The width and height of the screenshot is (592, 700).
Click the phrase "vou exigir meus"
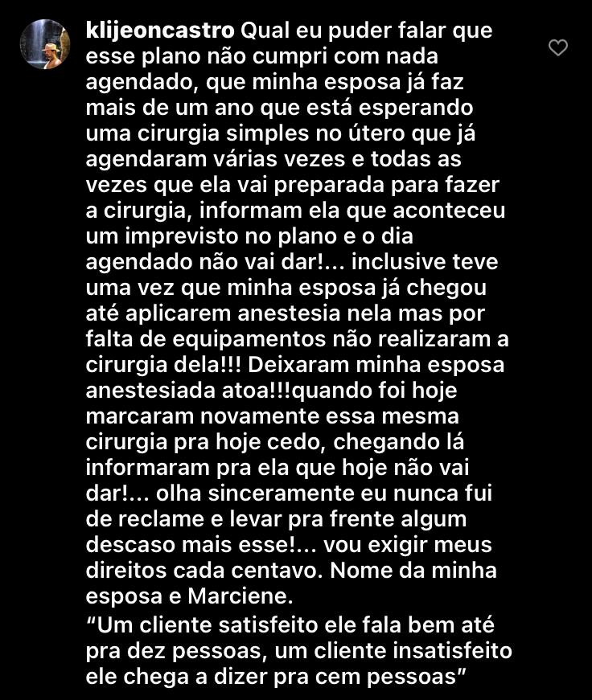408,545
